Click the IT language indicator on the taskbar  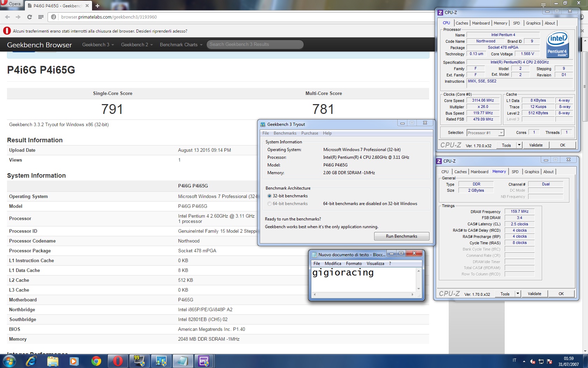(x=514, y=360)
